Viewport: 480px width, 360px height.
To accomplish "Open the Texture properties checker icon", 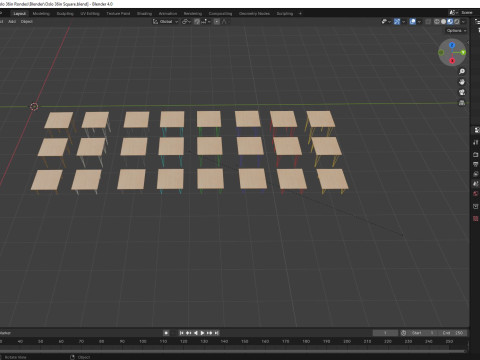I will point(476,219).
